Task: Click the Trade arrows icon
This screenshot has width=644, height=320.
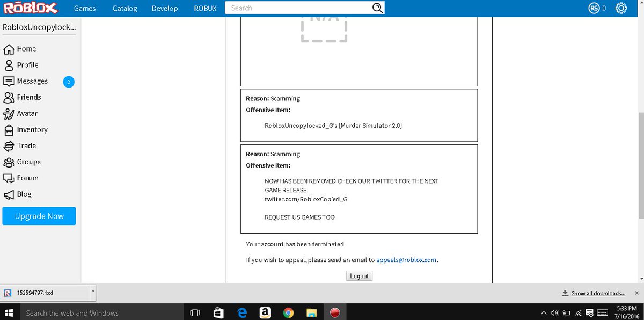Action: 9,146
